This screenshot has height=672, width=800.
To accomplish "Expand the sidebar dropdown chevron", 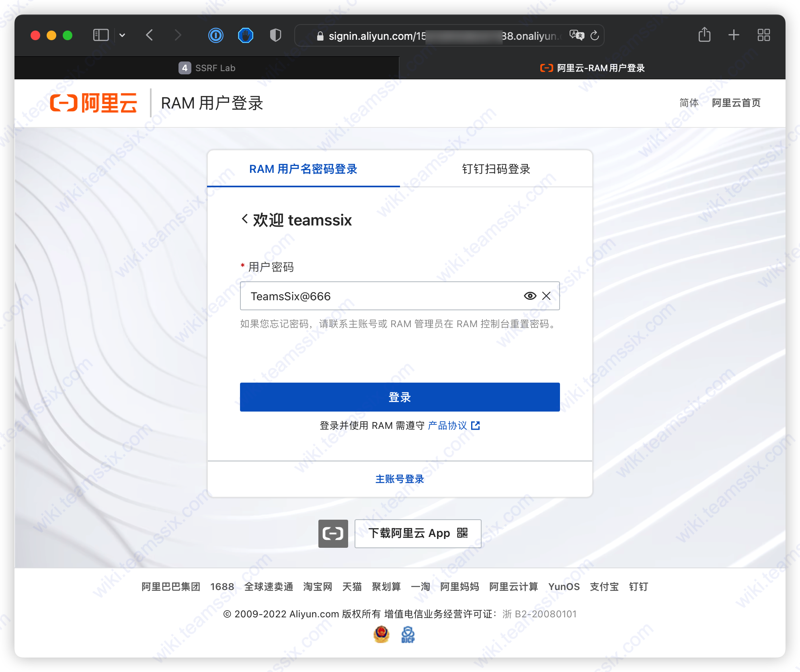I will click(x=122, y=35).
